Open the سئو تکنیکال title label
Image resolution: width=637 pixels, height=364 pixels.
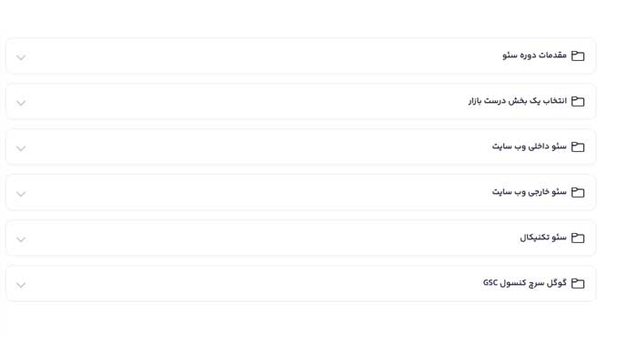tap(543, 238)
